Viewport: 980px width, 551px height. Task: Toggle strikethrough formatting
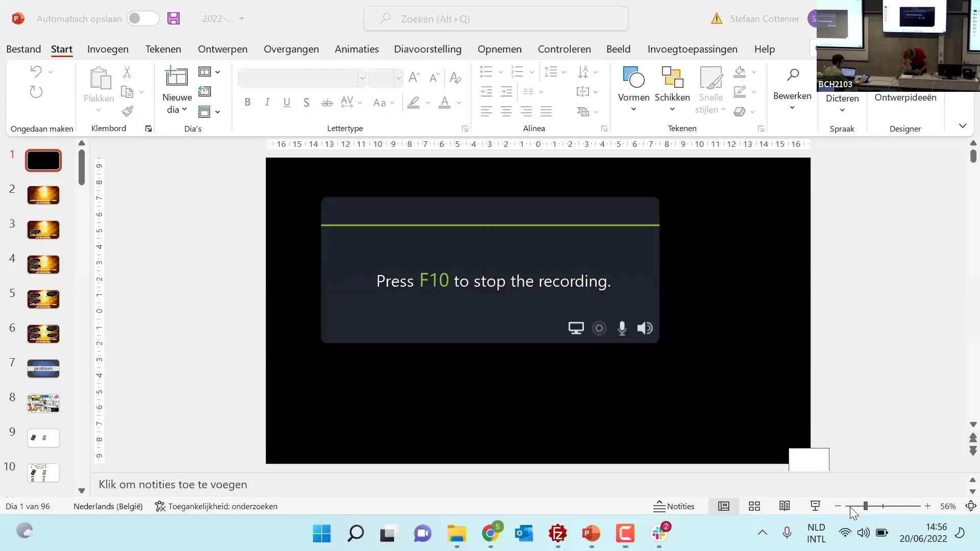point(327,103)
